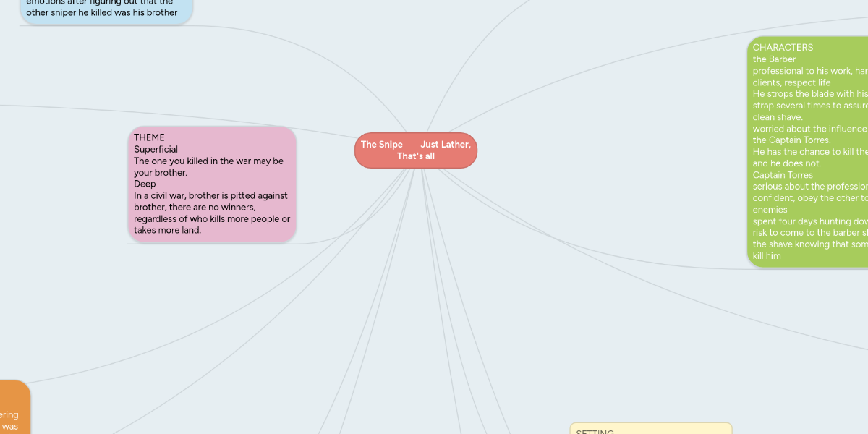Click "the Barber" line in green node

[x=774, y=59]
